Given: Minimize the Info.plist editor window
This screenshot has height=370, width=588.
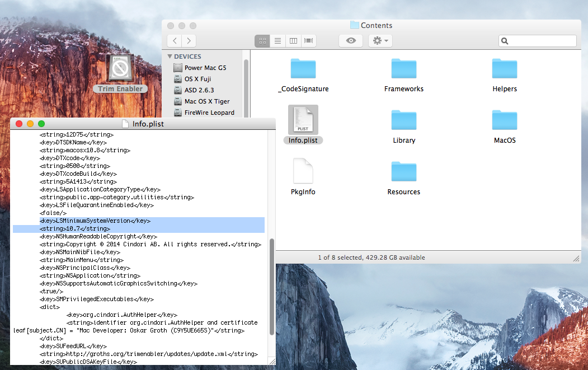Looking at the screenshot, I should pyautogui.click(x=30, y=124).
